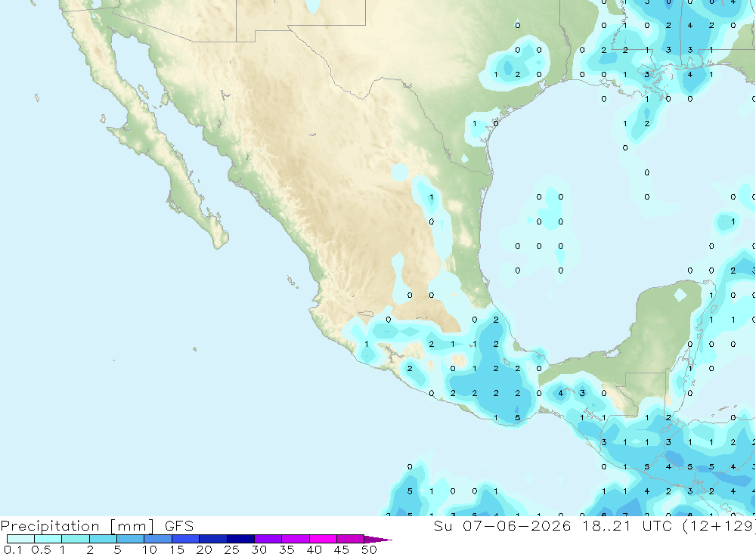Click the '10' legend scale label
Screen dimensions: 756x554
(x=150, y=549)
